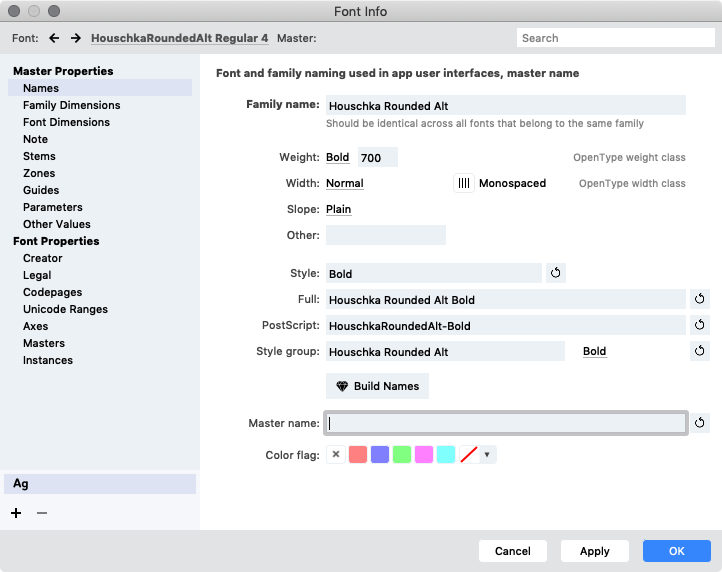The width and height of the screenshot is (722, 572).
Task: Open the Other Values section
Action: (57, 224)
